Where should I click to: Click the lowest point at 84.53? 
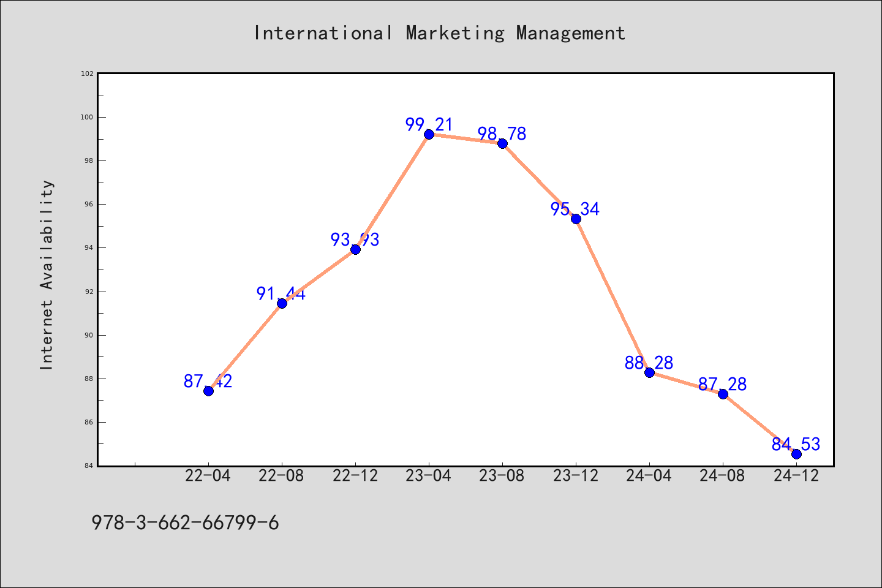(x=796, y=454)
